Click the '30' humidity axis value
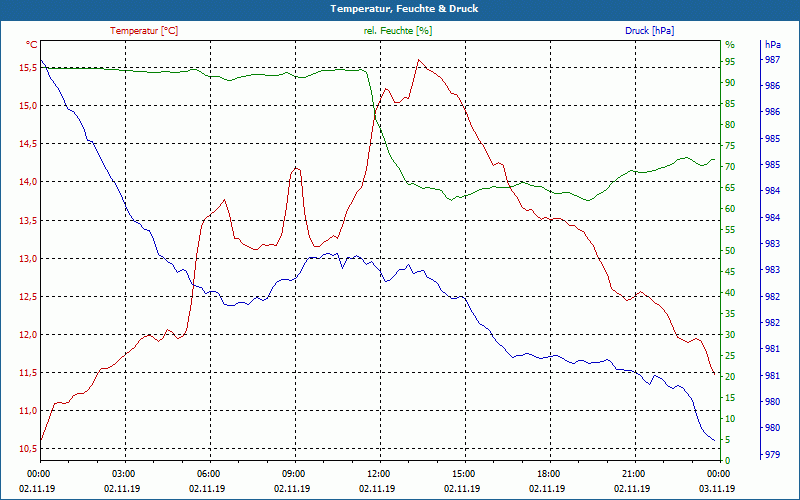Image resolution: width=800 pixels, height=500 pixels. click(730, 335)
